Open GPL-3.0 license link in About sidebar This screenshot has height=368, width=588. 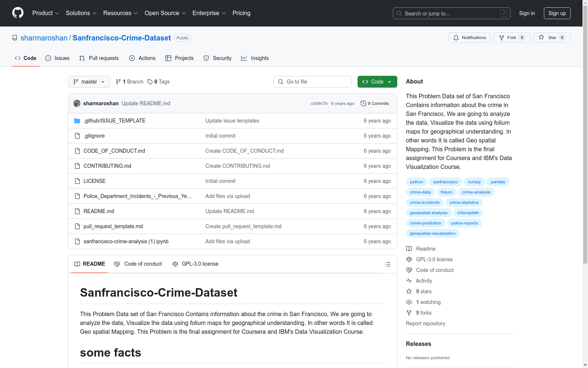(429, 259)
